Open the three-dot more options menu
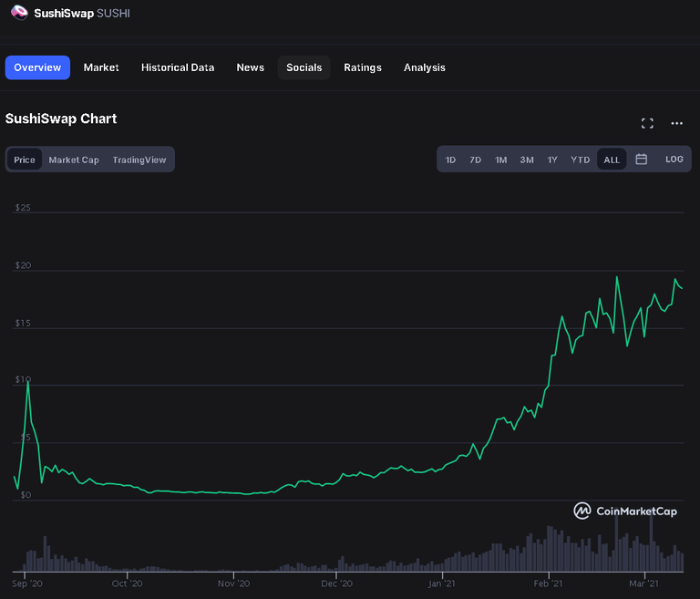Viewport: 700px width, 599px height. point(677,123)
